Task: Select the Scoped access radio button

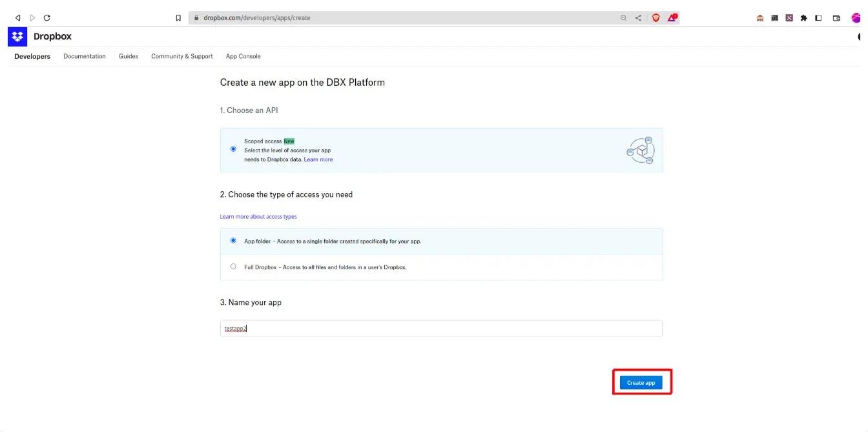Action: coord(233,149)
